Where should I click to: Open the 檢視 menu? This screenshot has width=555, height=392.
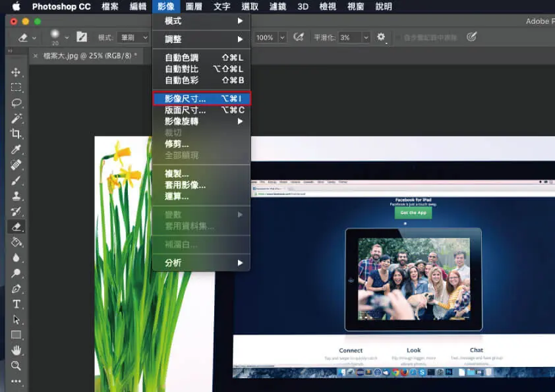coord(328,7)
